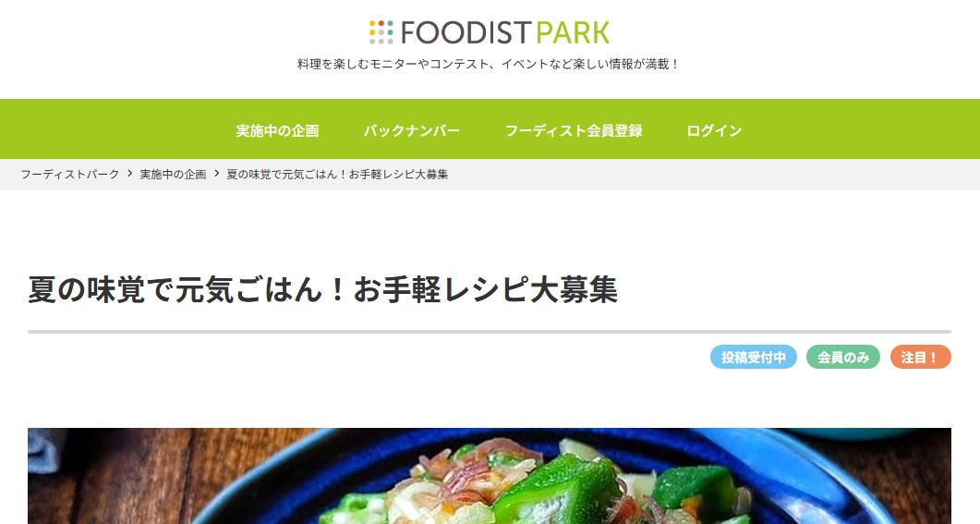This screenshot has width=980, height=524.
Task: Click the site tagline text under the logo
Action: [488, 64]
